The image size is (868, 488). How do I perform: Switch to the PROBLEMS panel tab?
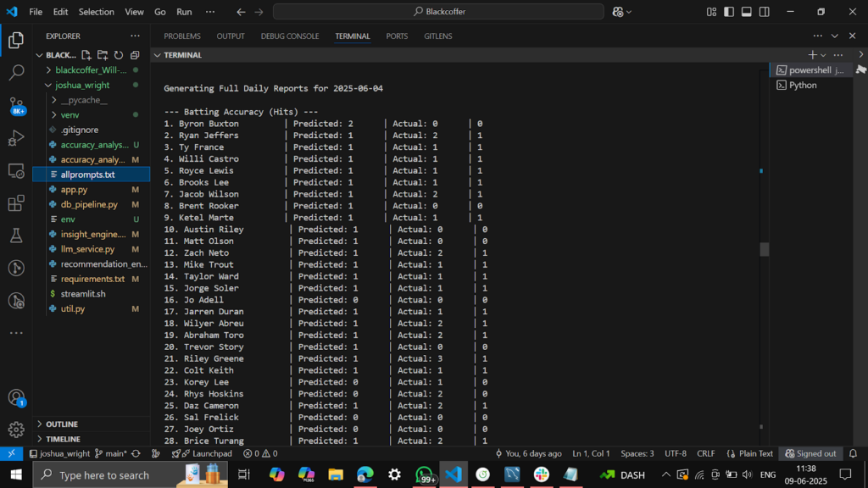pyautogui.click(x=182, y=36)
